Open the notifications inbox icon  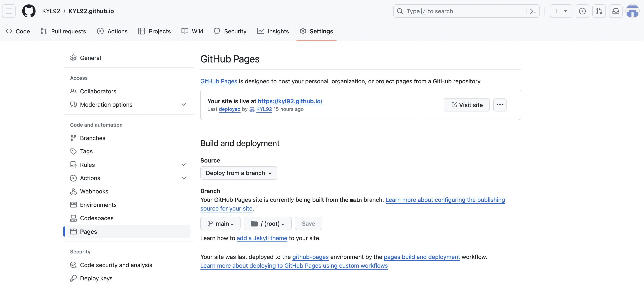click(616, 11)
